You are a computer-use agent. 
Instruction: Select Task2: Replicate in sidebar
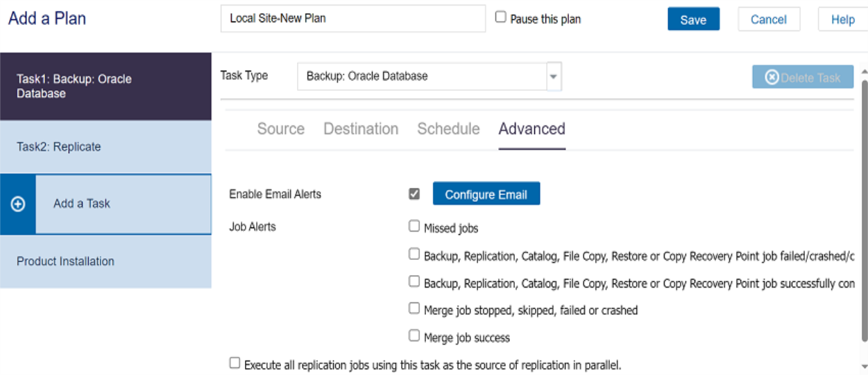[x=105, y=147]
